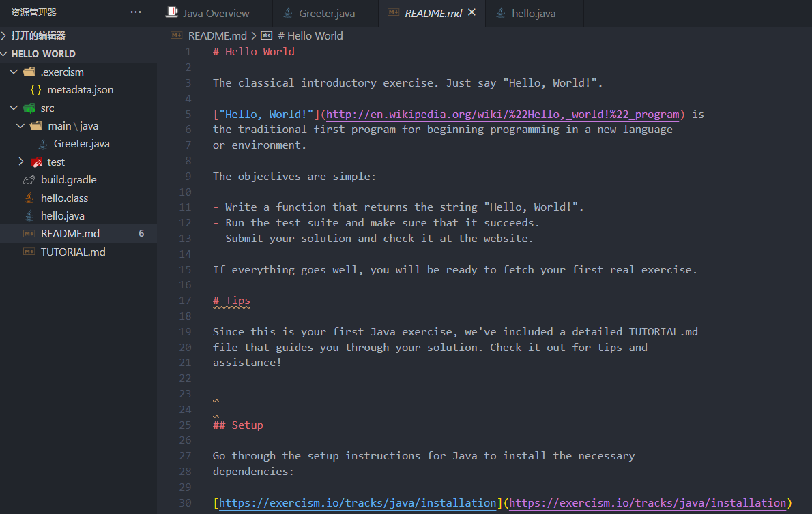Click line number 17 in gutter

click(x=185, y=301)
